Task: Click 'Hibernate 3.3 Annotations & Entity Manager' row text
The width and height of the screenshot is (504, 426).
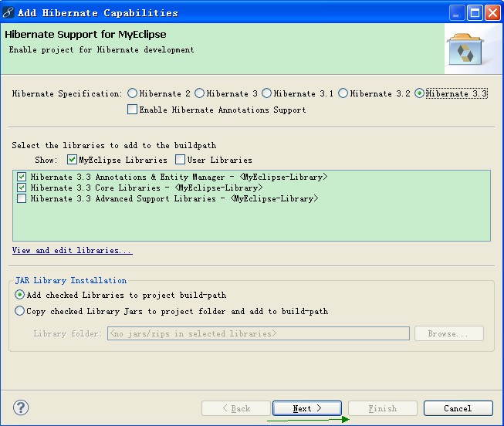Action: point(179,177)
